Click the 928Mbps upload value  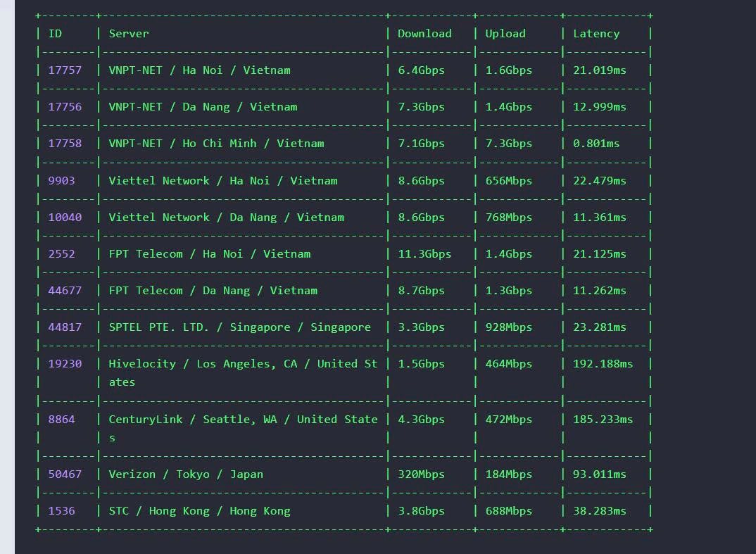[x=509, y=327]
